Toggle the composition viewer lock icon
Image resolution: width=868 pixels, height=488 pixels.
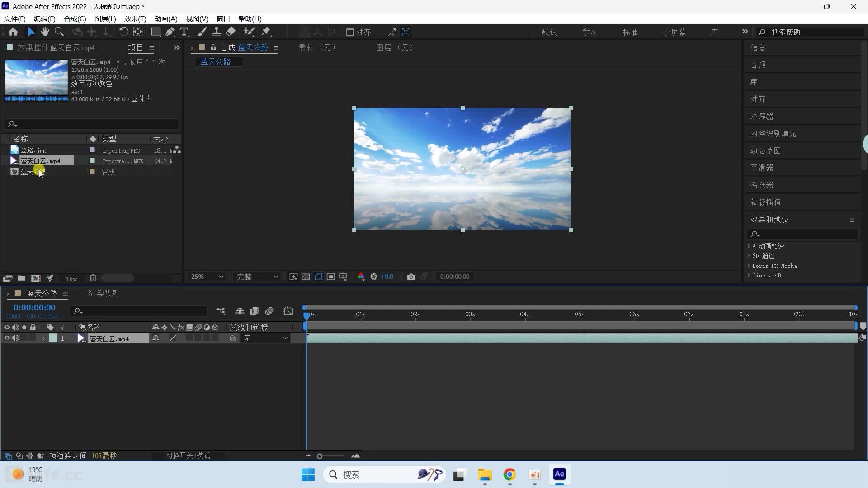coord(213,47)
